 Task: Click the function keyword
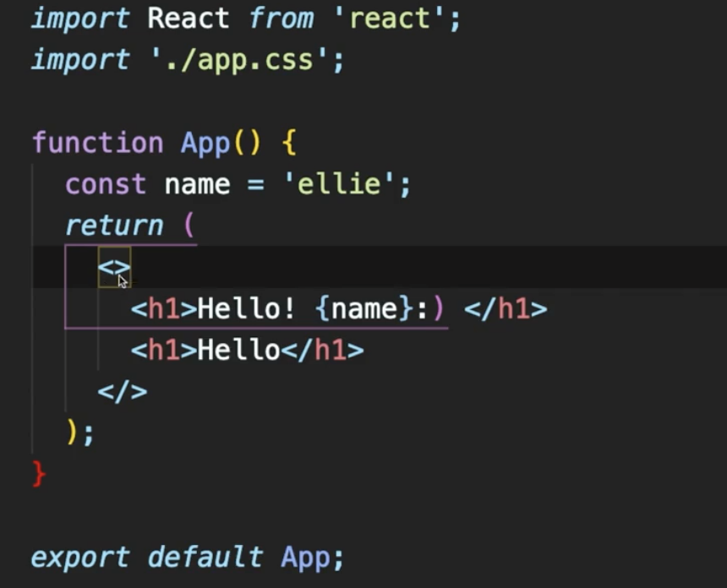[97, 142]
